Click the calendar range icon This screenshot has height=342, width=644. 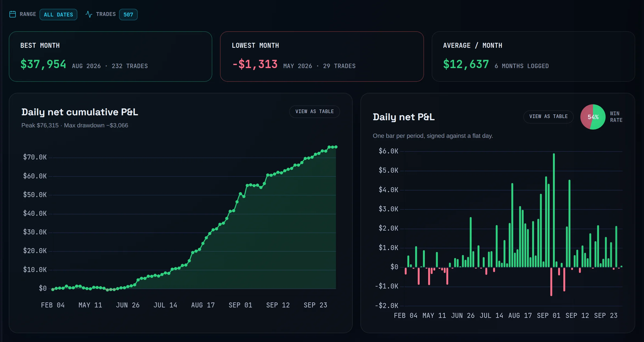pos(13,14)
